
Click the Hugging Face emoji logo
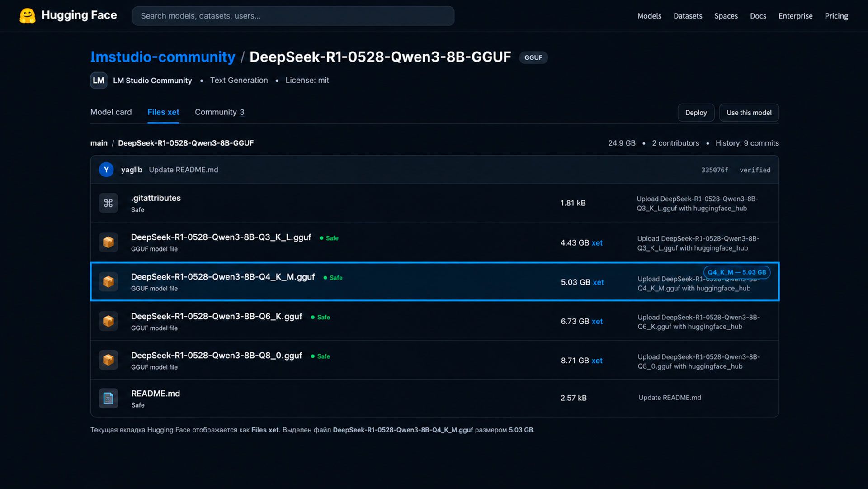click(x=28, y=15)
